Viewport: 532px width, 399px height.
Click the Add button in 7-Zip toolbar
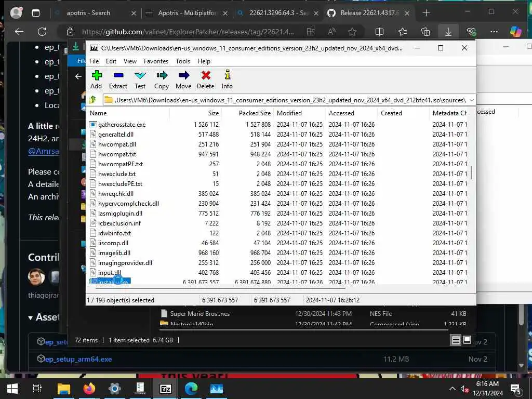point(96,79)
